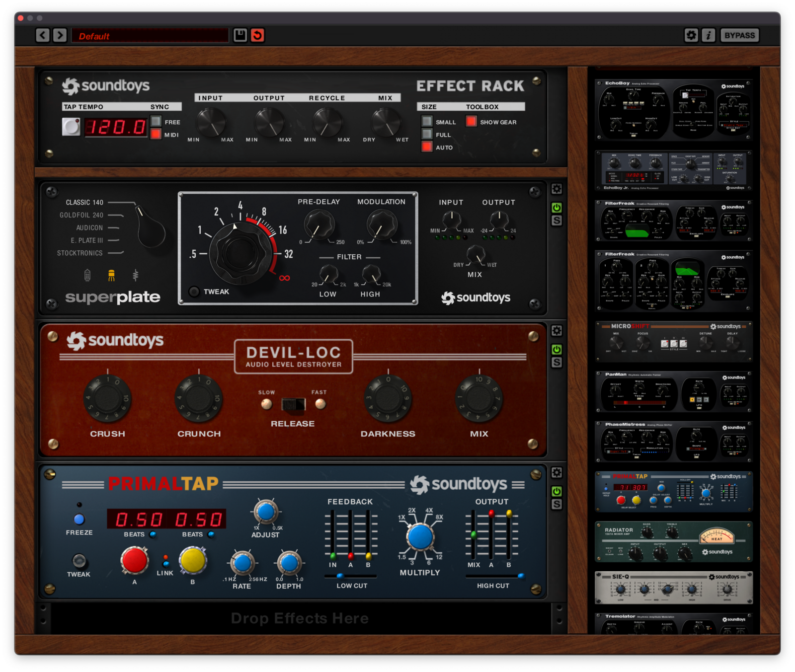This screenshot has width=795, height=672.
Task: Click the 120.0 tempo display
Action: point(116,127)
